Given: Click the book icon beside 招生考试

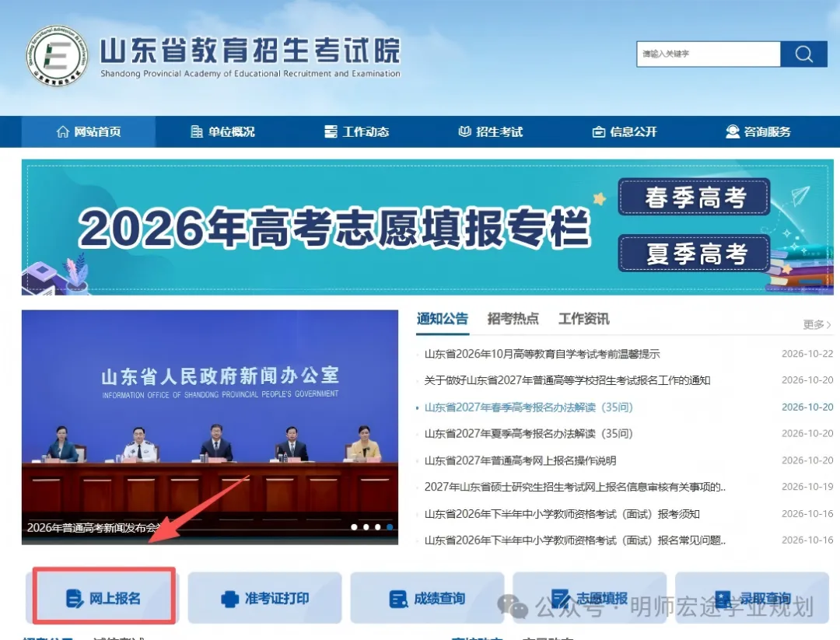Looking at the screenshot, I should tap(464, 131).
